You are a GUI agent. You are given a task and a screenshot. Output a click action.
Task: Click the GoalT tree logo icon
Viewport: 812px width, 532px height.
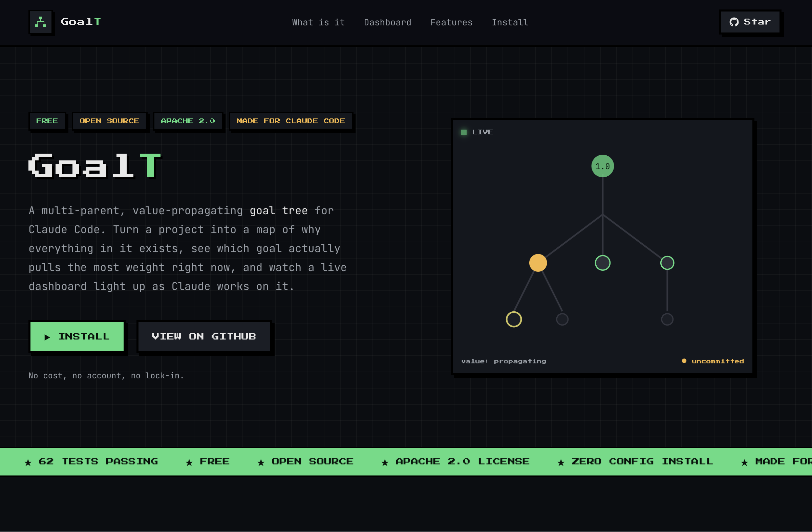point(41,22)
